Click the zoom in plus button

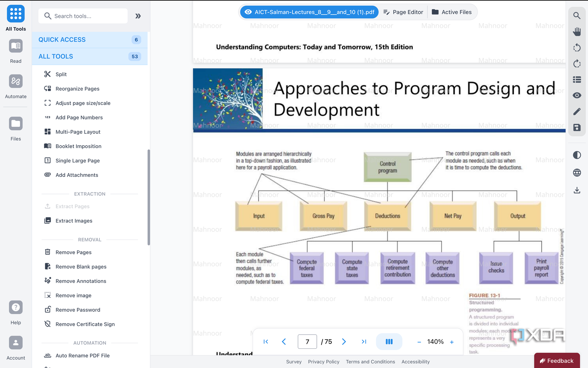tap(452, 342)
